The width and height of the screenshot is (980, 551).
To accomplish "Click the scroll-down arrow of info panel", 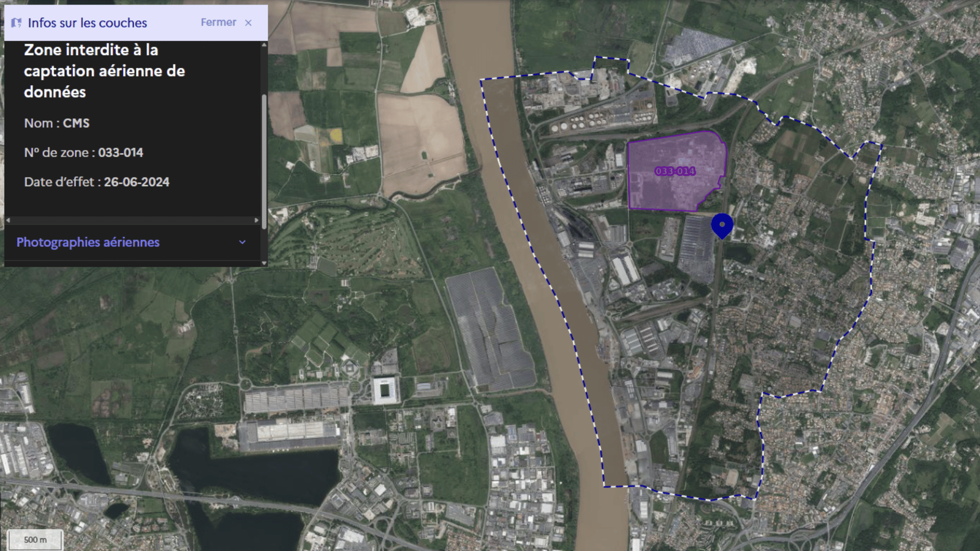I will click(x=264, y=263).
